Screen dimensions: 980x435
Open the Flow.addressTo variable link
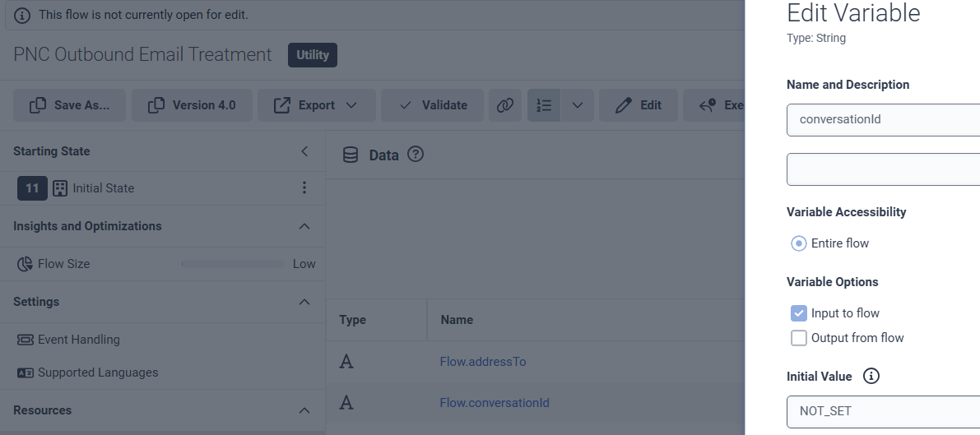point(483,362)
